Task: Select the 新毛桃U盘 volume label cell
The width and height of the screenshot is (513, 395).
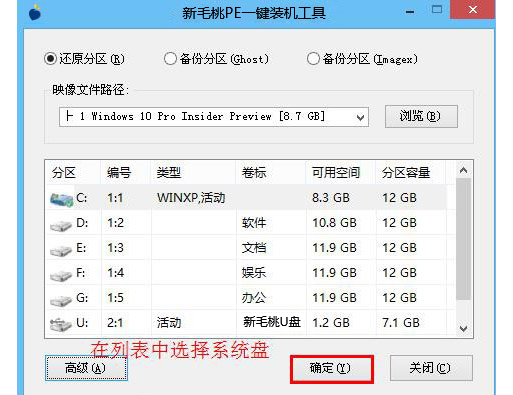Action: 272,322
